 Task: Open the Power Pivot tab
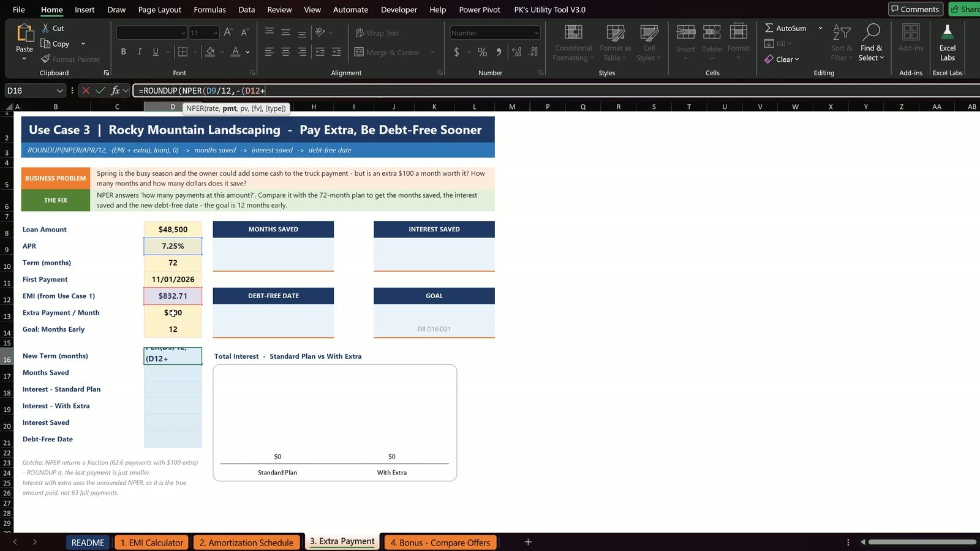480,10
